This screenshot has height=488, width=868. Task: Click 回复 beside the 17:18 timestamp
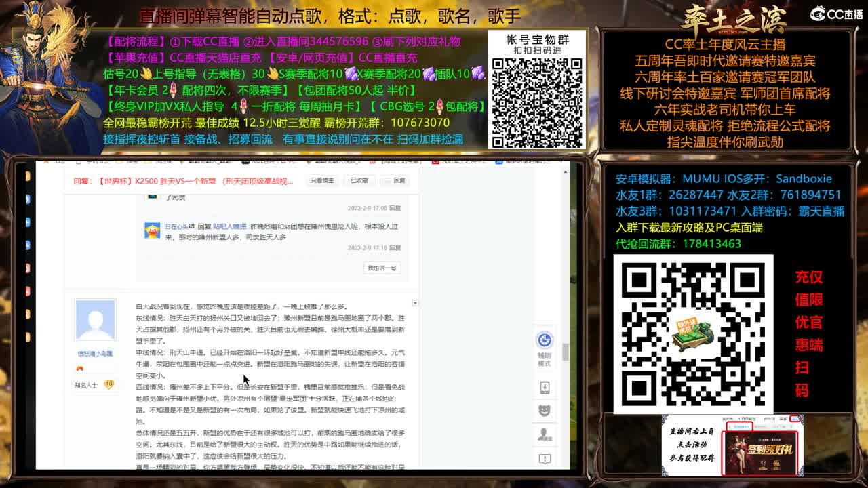395,248
